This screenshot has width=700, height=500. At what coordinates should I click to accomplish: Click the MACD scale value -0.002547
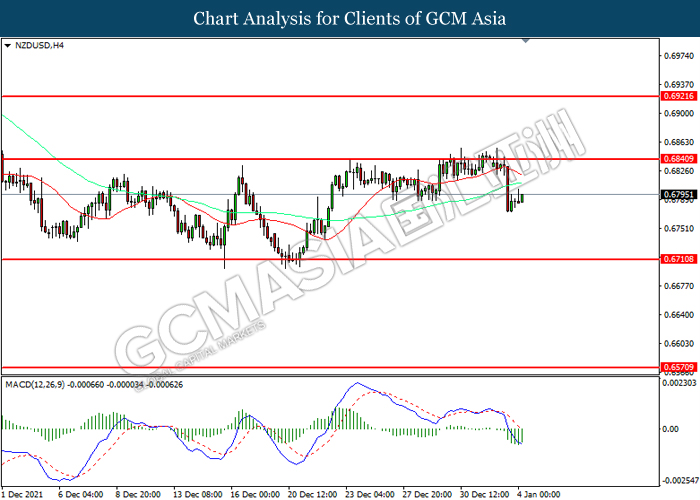pos(680,481)
